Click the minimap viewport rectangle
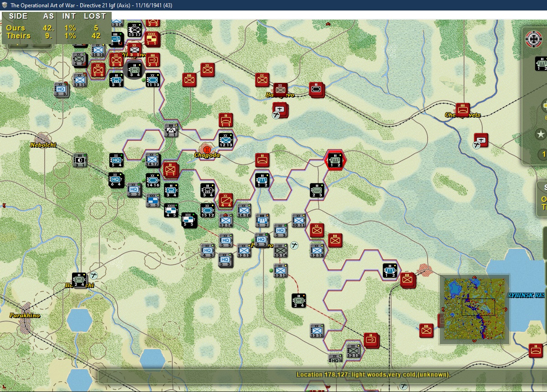The height and width of the screenshot is (392, 547). pos(478,307)
